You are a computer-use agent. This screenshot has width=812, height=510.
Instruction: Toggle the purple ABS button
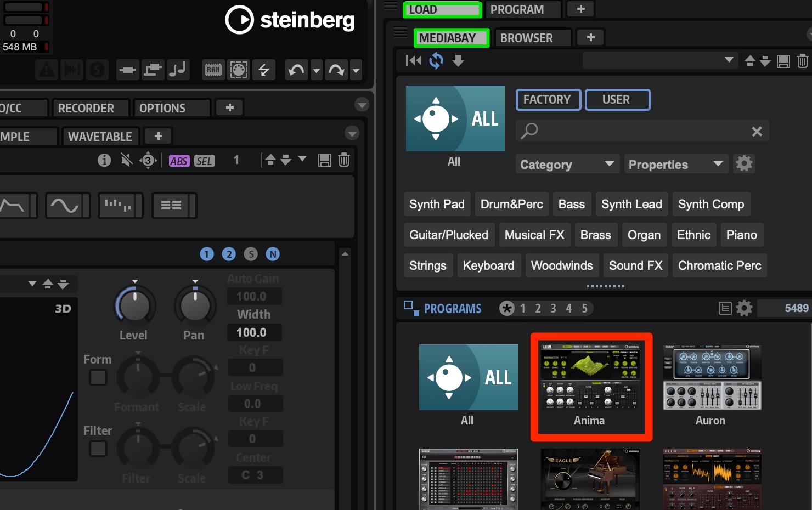click(179, 161)
